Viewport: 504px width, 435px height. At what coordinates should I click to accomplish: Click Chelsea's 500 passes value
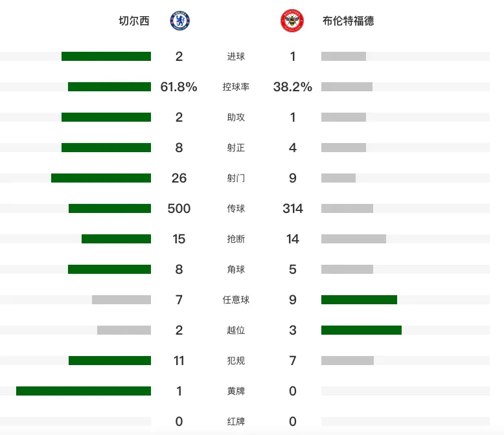(x=179, y=208)
